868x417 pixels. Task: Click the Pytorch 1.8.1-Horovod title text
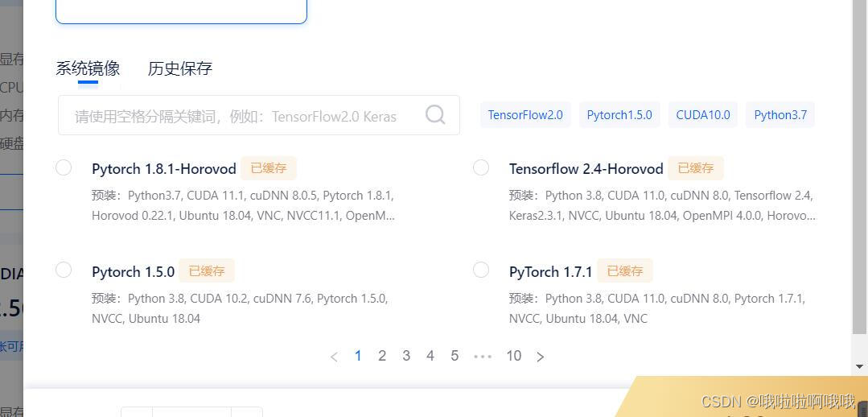click(164, 168)
